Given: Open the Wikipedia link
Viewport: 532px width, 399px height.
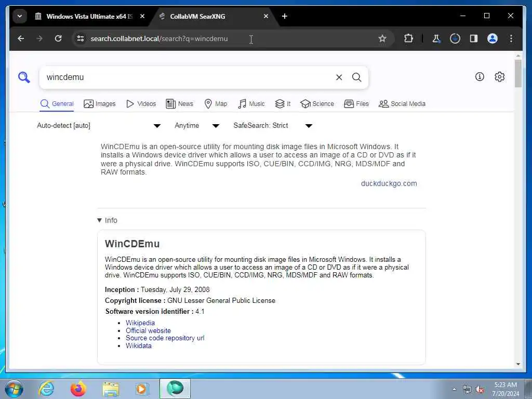Looking at the screenshot, I should (x=140, y=323).
